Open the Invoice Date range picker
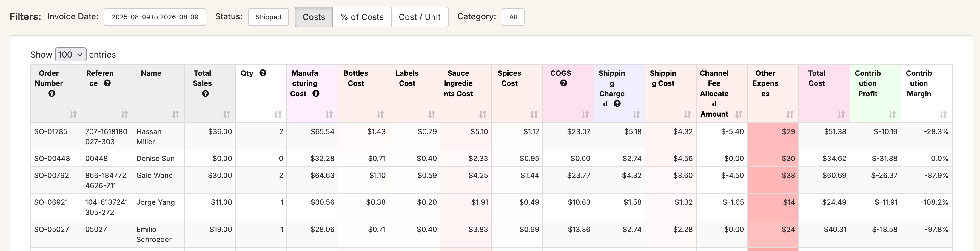 [x=155, y=17]
